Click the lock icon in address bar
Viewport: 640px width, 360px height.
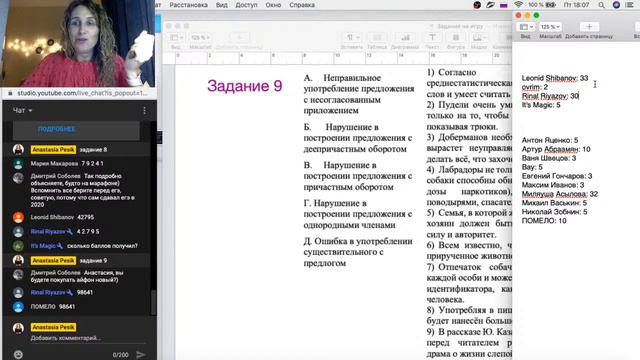coord(10,93)
